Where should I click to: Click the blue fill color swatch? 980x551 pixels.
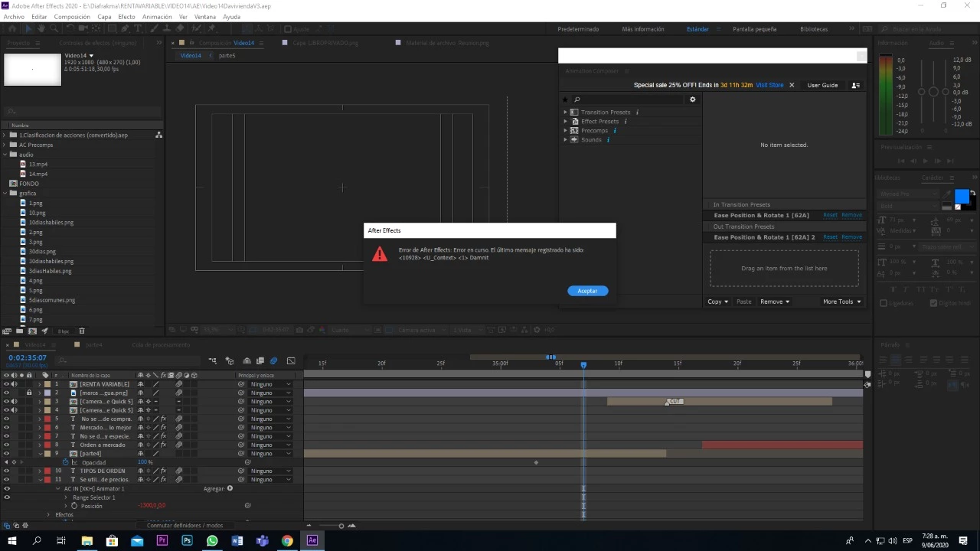[x=962, y=197]
